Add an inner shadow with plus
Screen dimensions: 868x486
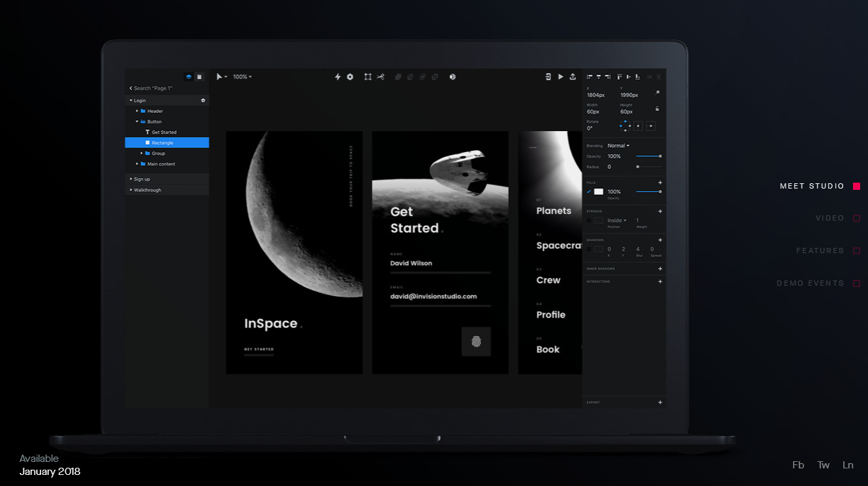(x=660, y=269)
